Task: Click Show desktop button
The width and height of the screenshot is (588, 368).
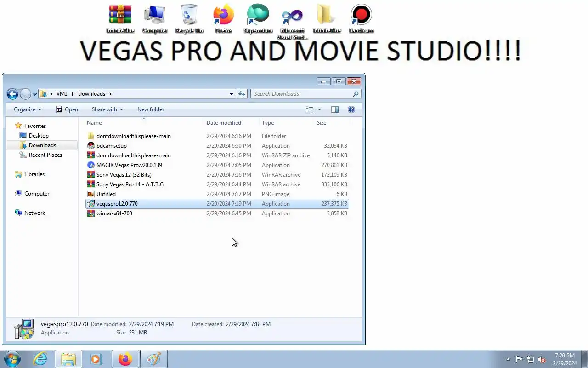Action: coord(584,359)
